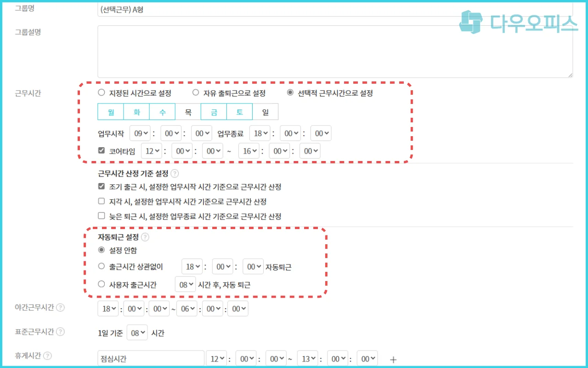Enable 목 weekday button
Screen dimensions: 588x368
click(x=188, y=112)
